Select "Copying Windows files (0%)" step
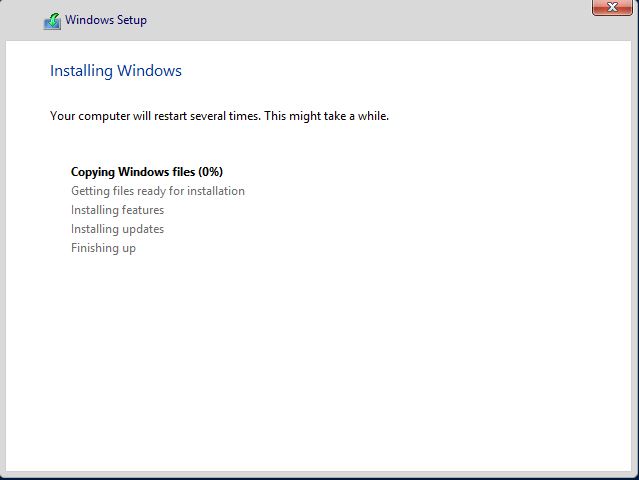Screen dimensions: 639x480 point(147,172)
